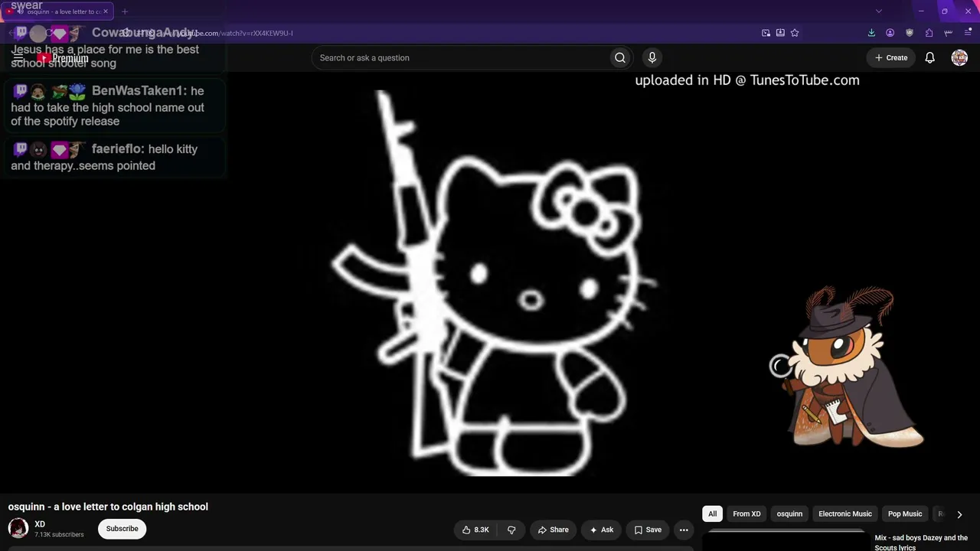Open the browser account profile icon

pyautogui.click(x=890, y=33)
